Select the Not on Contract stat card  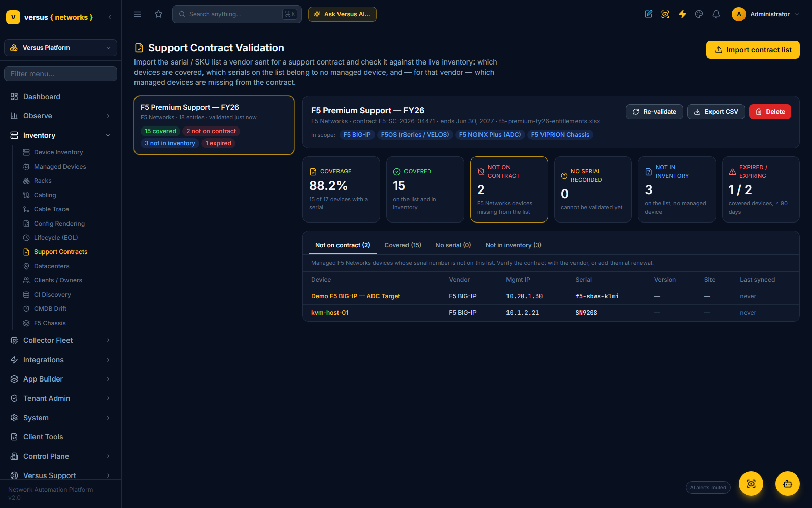(x=509, y=189)
